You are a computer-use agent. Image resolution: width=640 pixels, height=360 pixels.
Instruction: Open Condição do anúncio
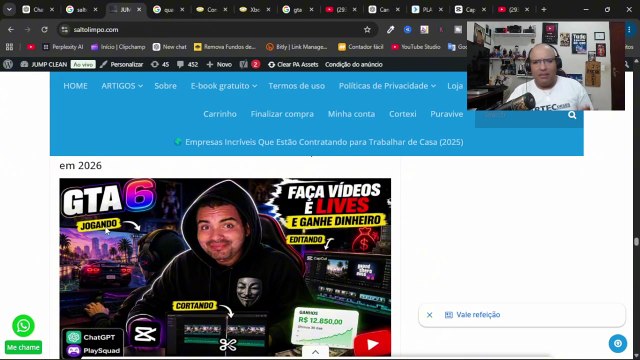tap(353, 64)
